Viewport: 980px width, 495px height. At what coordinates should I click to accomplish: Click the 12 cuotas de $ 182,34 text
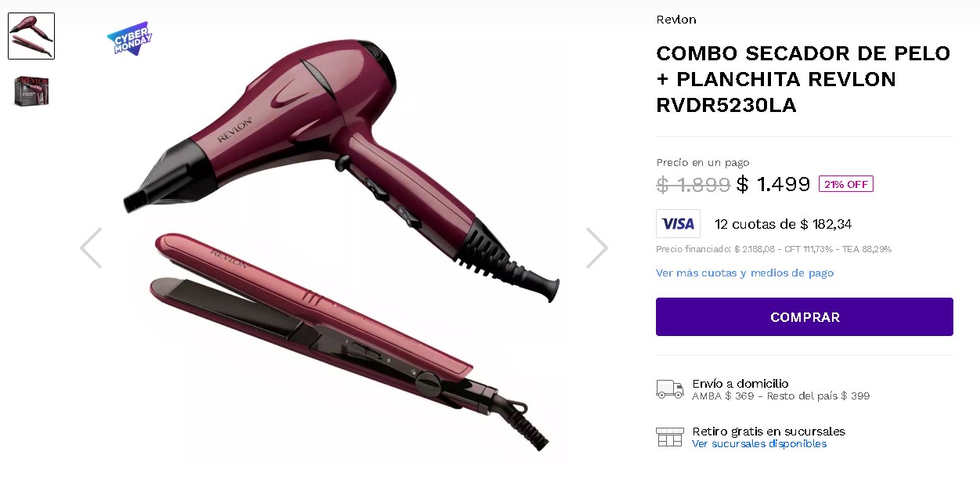coord(784,224)
